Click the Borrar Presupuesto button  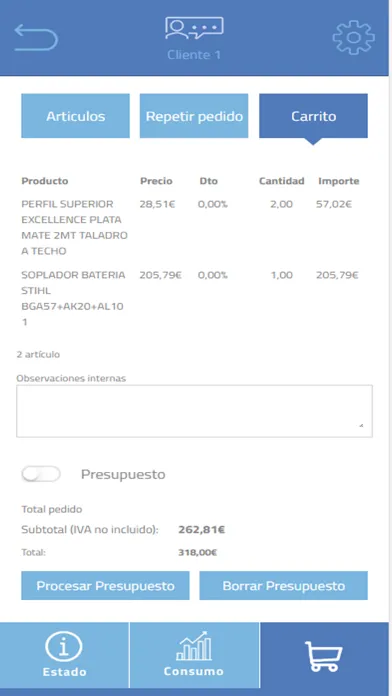point(284,585)
